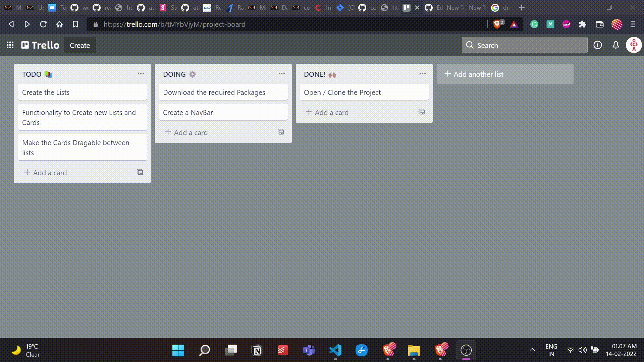Create from template icon in TODO list

(x=140, y=172)
